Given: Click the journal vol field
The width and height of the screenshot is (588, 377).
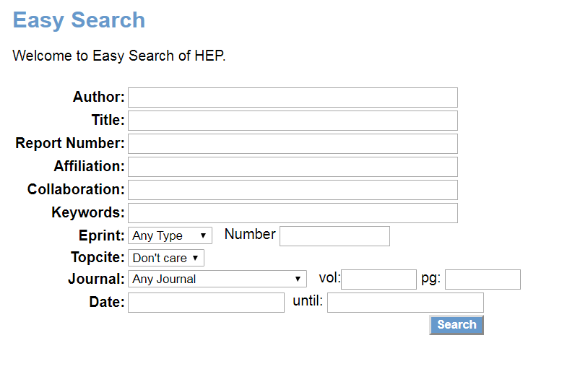Looking at the screenshot, I should 379,279.
